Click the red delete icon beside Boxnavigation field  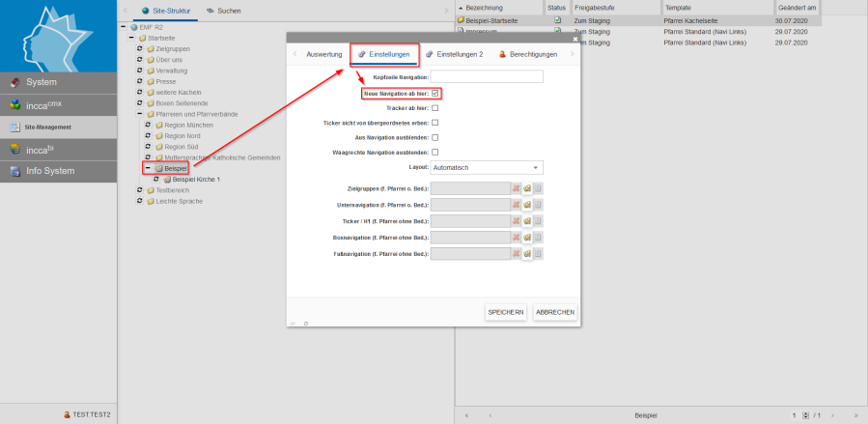[x=517, y=237]
